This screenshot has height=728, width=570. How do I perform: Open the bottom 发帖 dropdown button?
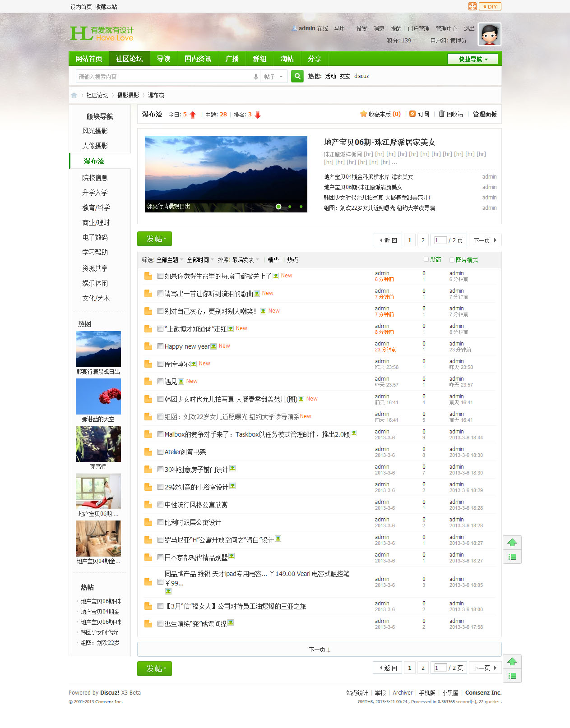tap(154, 668)
